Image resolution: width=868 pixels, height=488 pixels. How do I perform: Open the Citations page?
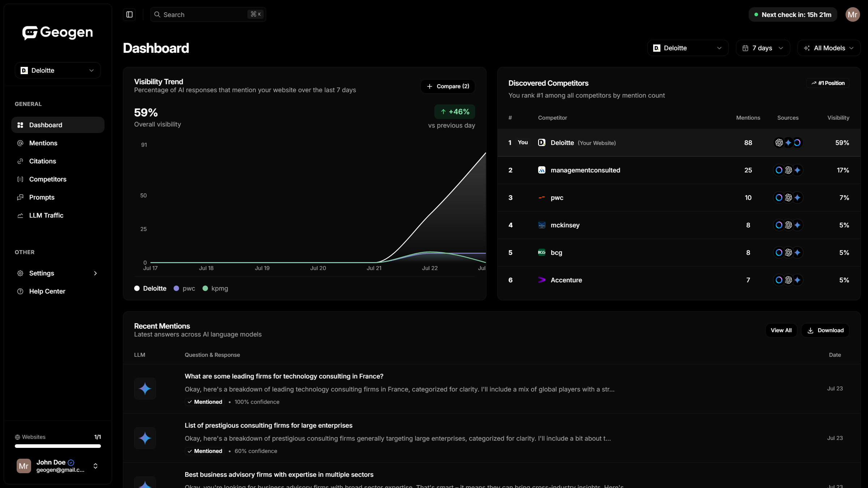pos(58,161)
